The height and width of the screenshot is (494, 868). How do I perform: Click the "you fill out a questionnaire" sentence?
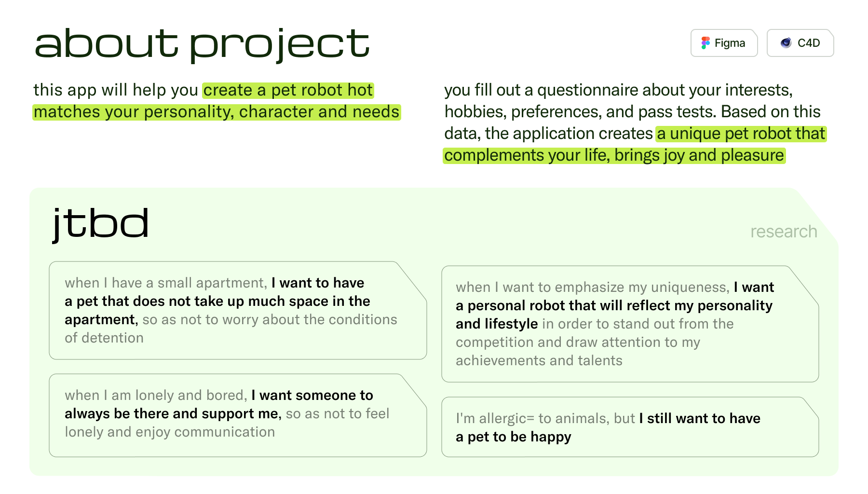click(618, 90)
